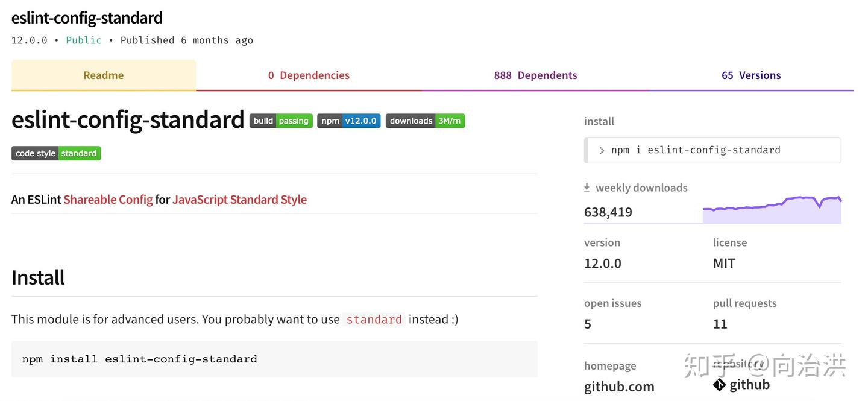Click the npm v12.0.0 version badge

click(348, 121)
